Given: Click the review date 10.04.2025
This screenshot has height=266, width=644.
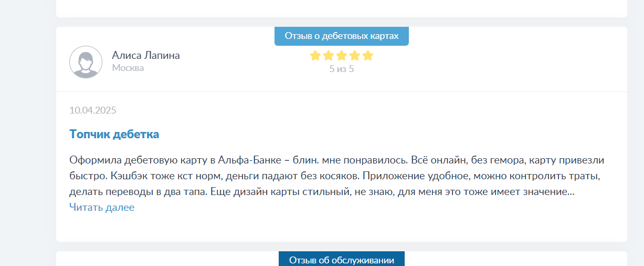Looking at the screenshot, I should [92, 110].
